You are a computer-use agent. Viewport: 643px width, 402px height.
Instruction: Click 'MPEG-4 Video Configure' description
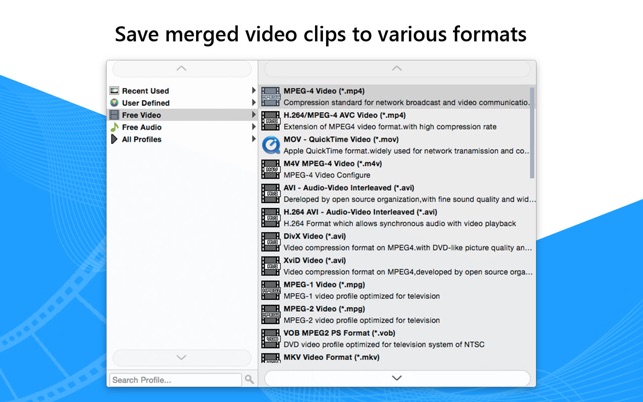click(x=327, y=175)
